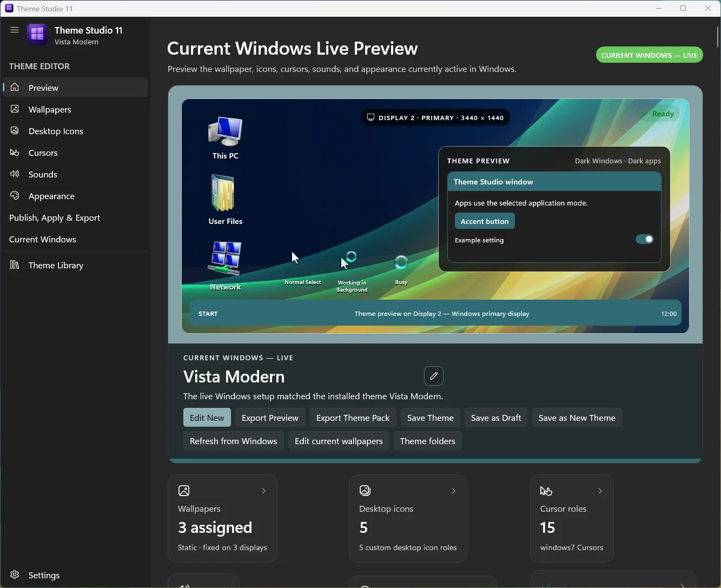Click the Accent button in theme preview
The image size is (721, 588).
[x=485, y=221]
